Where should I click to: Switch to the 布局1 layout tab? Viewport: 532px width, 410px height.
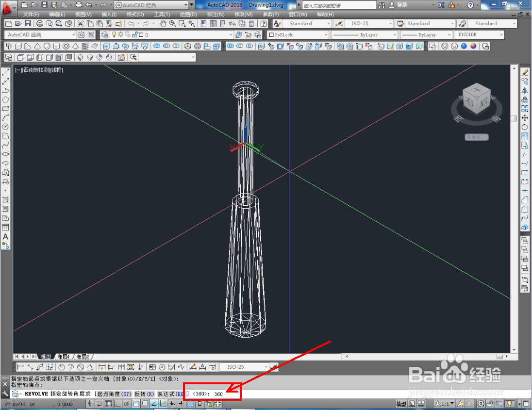[x=64, y=357]
